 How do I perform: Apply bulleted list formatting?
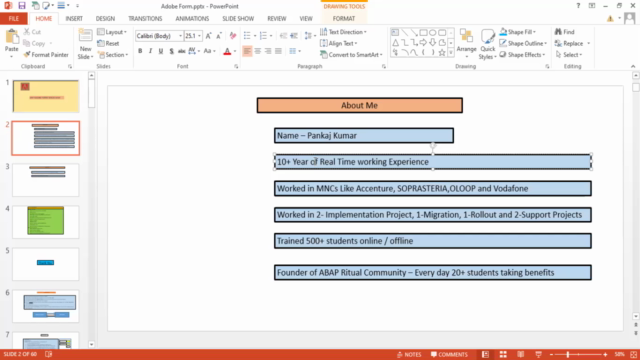pos(247,36)
